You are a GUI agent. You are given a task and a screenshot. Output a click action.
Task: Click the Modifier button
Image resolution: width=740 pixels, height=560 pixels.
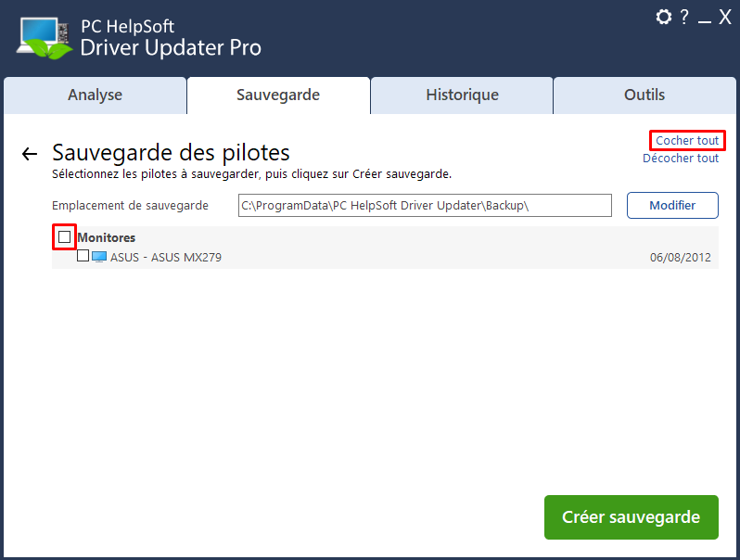tap(672, 205)
